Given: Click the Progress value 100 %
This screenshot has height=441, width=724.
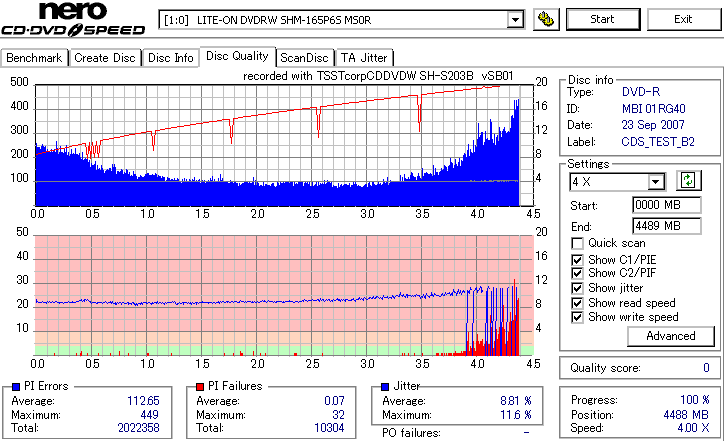Looking at the screenshot, I should coord(695,400).
